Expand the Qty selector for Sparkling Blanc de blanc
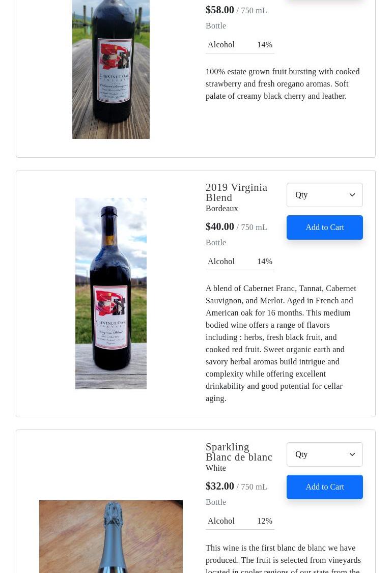The image size is (392, 573). [x=324, y=454]
